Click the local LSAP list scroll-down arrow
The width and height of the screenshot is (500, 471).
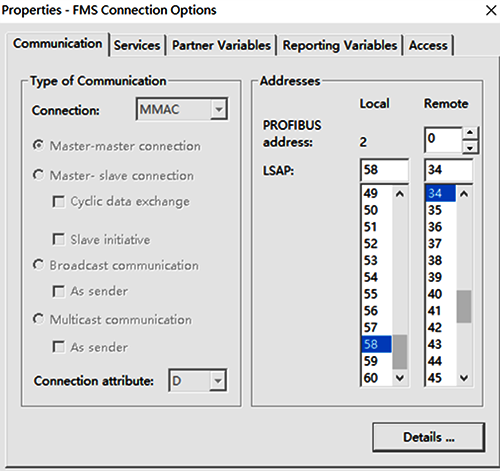pos(400,378)
